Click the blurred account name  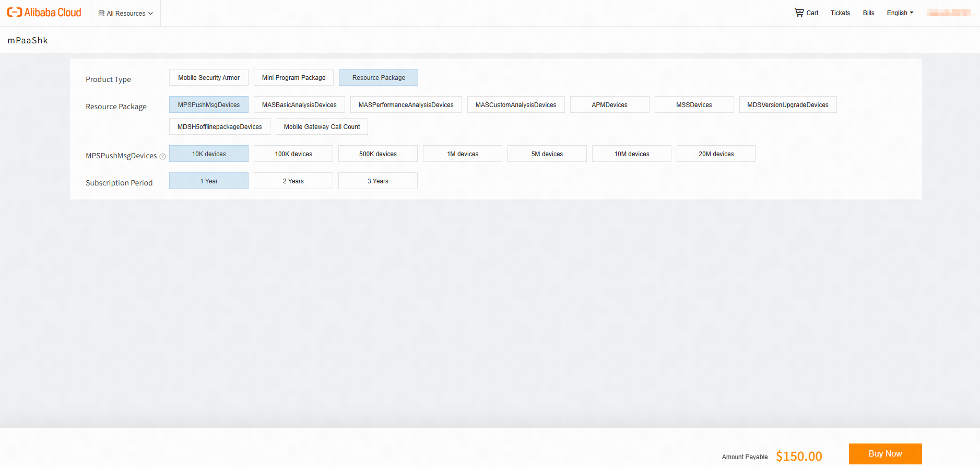(950, 13)
